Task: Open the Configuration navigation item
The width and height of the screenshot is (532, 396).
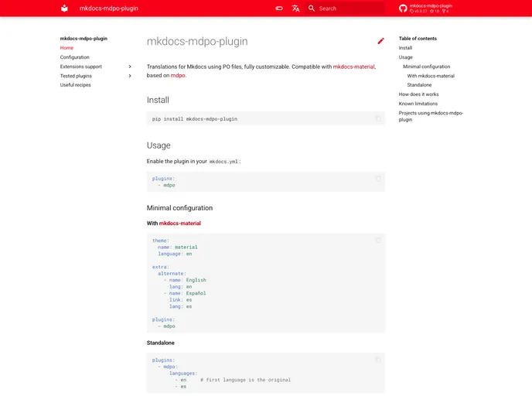Action: click(75, 57)
